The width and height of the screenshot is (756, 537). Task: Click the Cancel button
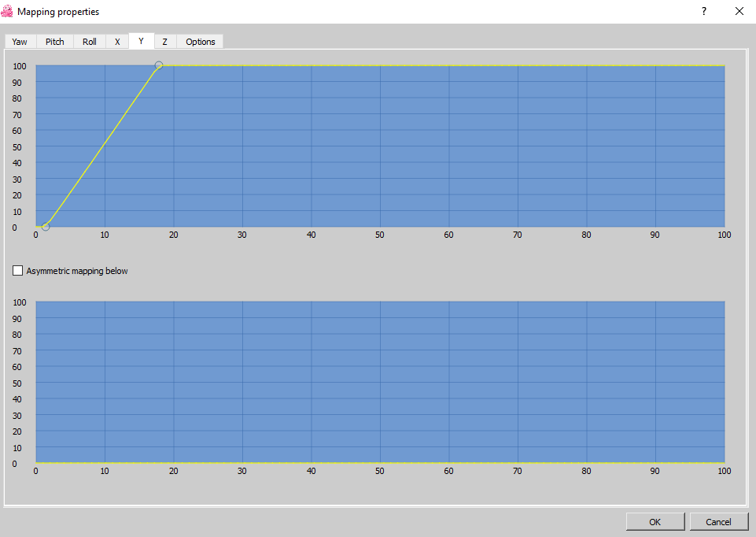718,522
